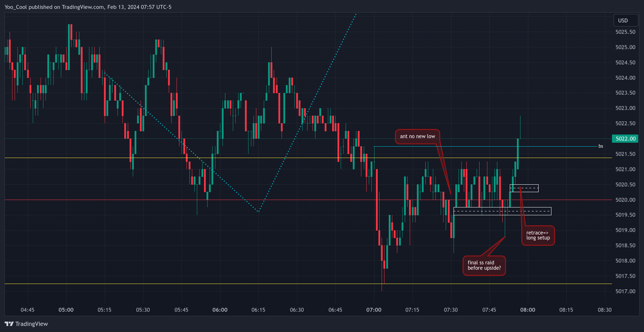Click the 5025.50 price axis label
The height and width of the screenshot is (332, 644).
tap(625, 32)
